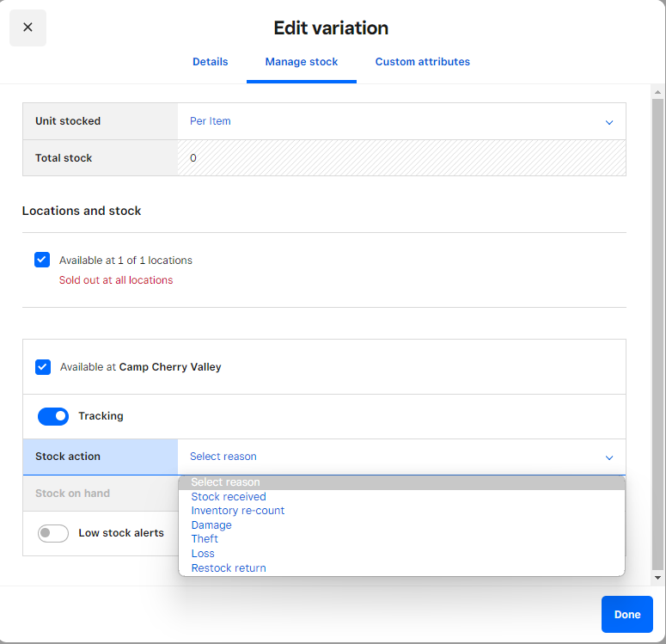The width and height of the screenshot is (666, 644).
Task: Click the scrollbar down arrow
Action: [657, 578]
